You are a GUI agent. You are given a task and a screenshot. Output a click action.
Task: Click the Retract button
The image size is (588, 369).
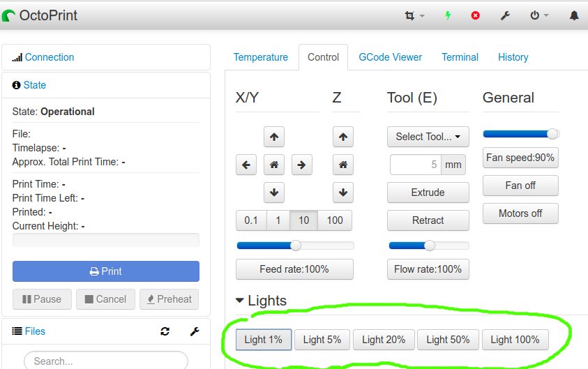pos(428,220)
